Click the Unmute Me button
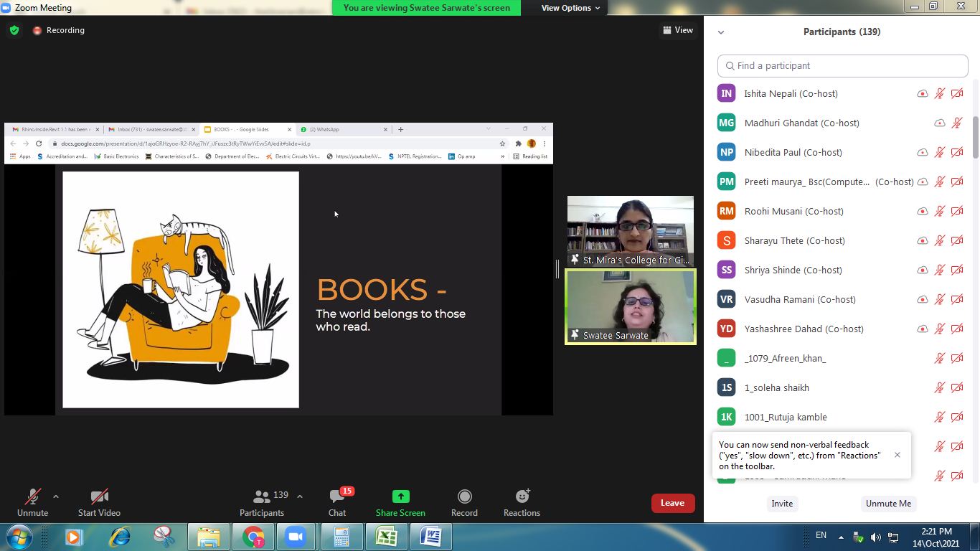 pos(888,504)
